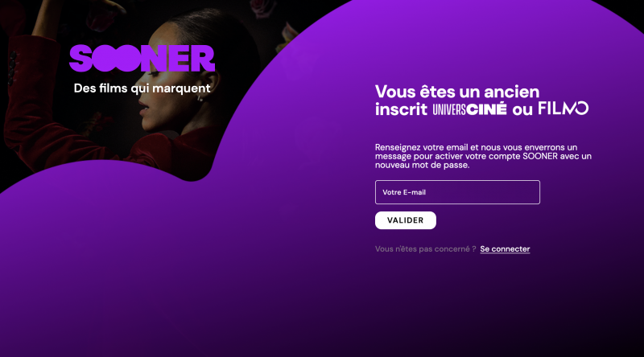This screenshot has width=644, height=357.
Task: Click the text Vous n'êtes pas concerné ?
Action: click(x=425, y=249)
